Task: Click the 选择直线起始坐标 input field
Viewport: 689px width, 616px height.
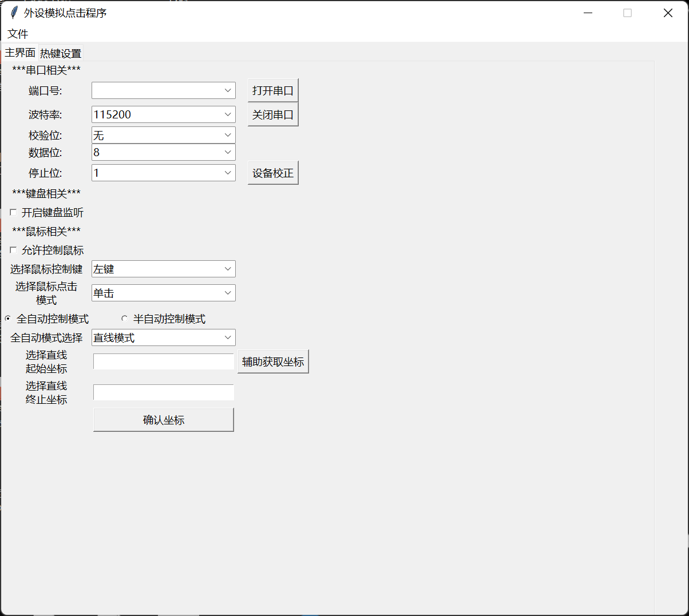Action: pyautogui.click(x=163, y=361)
